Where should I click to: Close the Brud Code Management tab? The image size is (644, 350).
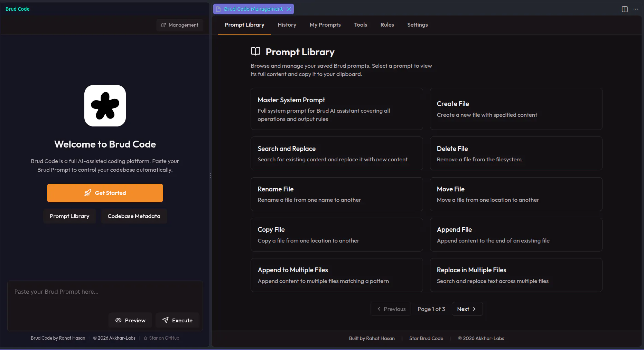tap(289, 9)
